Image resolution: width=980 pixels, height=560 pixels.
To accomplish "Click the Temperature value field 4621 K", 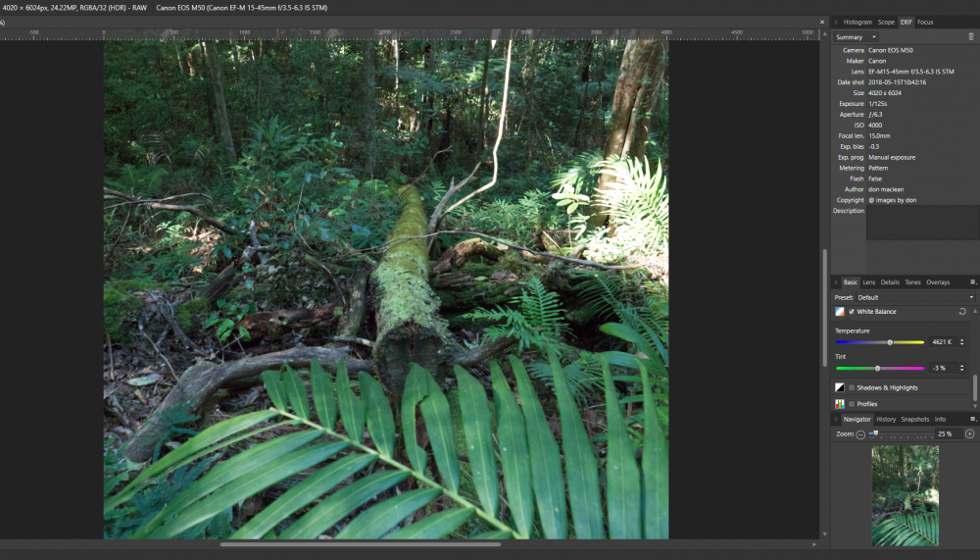I will [943, 342].
